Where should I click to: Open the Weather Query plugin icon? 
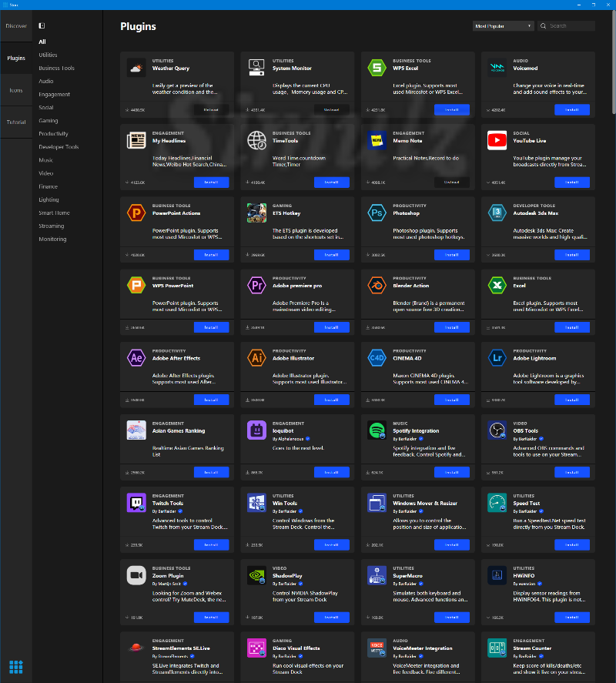click(136, 68)
